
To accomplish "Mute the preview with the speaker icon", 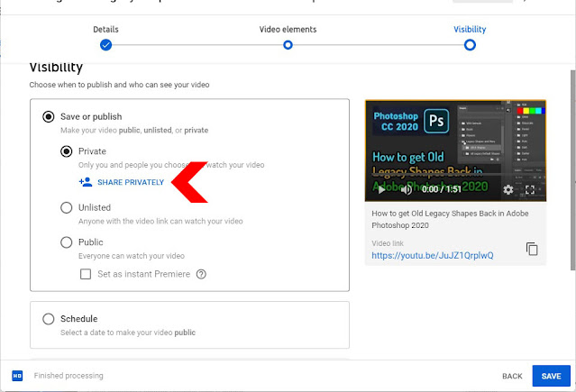I will click(406, 189).
